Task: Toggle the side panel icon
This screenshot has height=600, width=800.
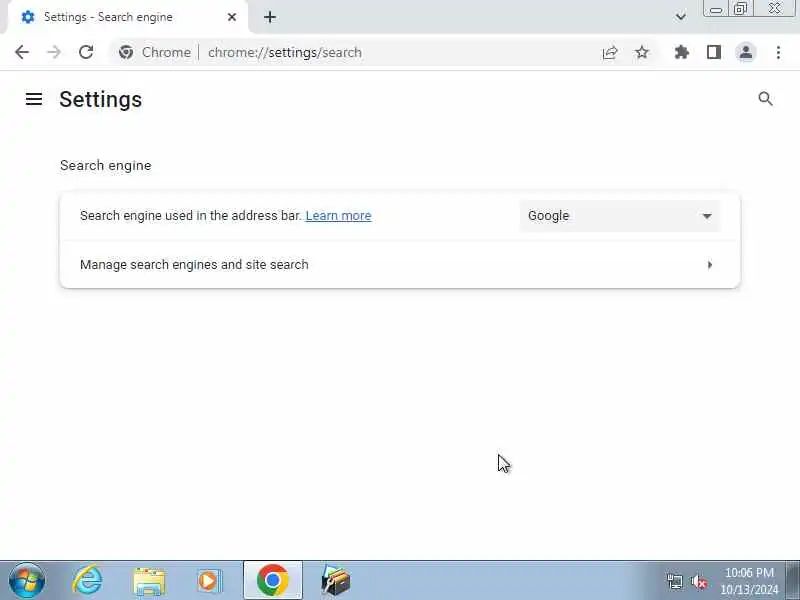Action: point(714,52)
